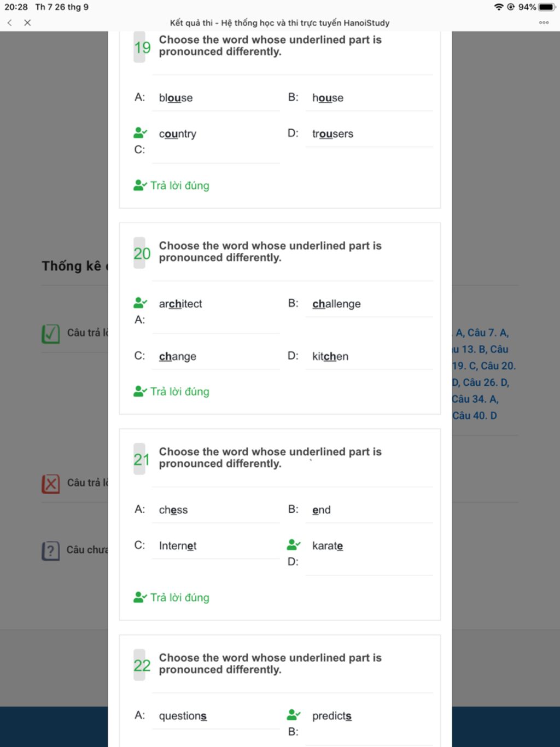560x747 pixels.
Task: Tap the back arrow icon
Action: point(9,22)
